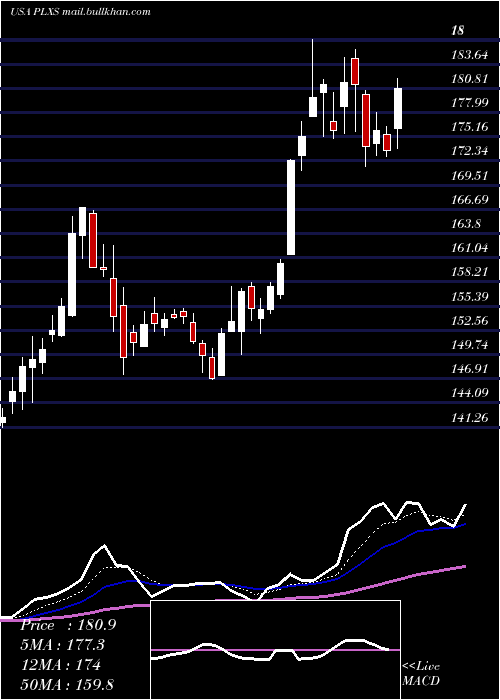
Task: Click the 152.56 price axis label
Action: (469, 321)
